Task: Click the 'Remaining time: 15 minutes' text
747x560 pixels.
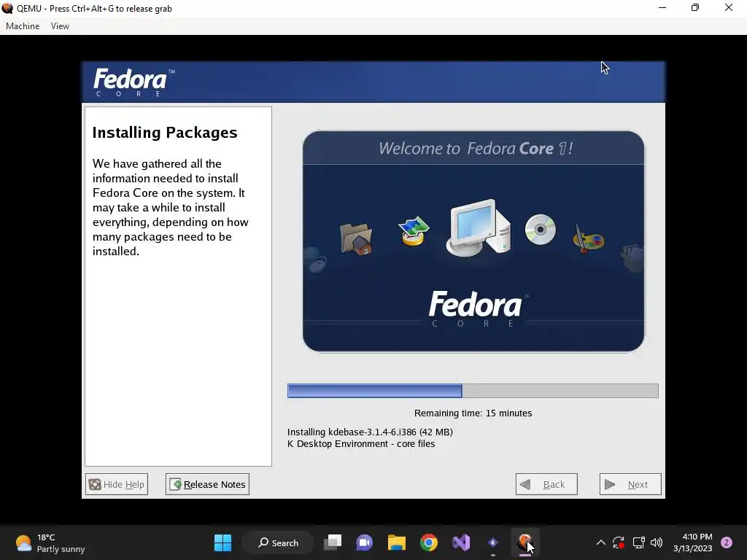Action: (473, 413)
